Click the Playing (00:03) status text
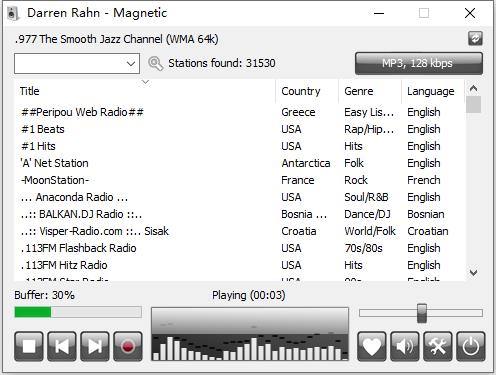496x375 pixels. [249, 295]
